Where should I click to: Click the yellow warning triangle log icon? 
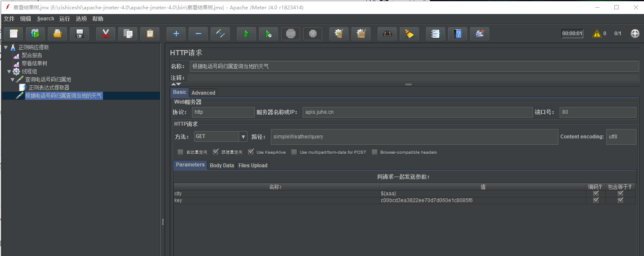[597, 34]
